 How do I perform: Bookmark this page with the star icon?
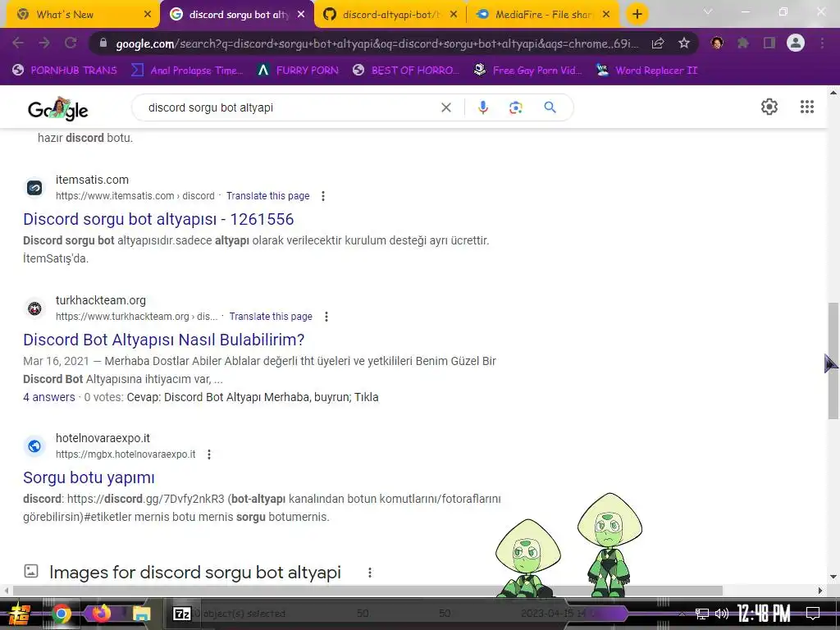click(x=683, y=43)
